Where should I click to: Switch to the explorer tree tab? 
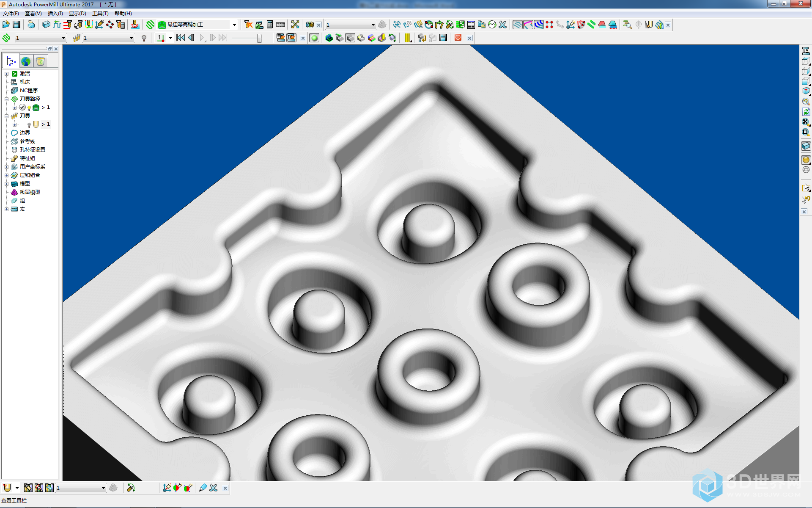tap(11, 61)
